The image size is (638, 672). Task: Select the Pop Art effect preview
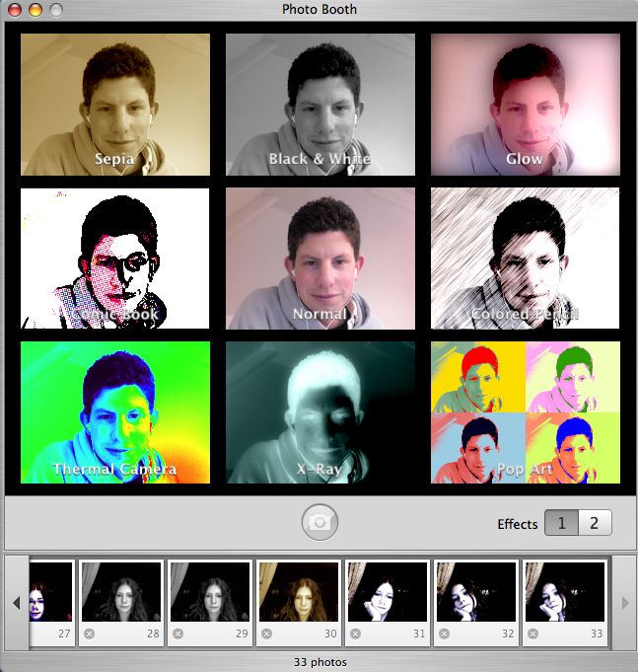coord(526,412)
